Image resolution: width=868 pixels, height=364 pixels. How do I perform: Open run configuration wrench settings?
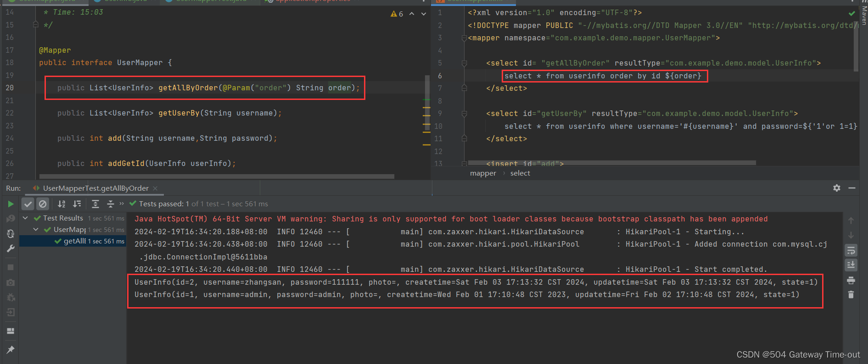[11, 248]
